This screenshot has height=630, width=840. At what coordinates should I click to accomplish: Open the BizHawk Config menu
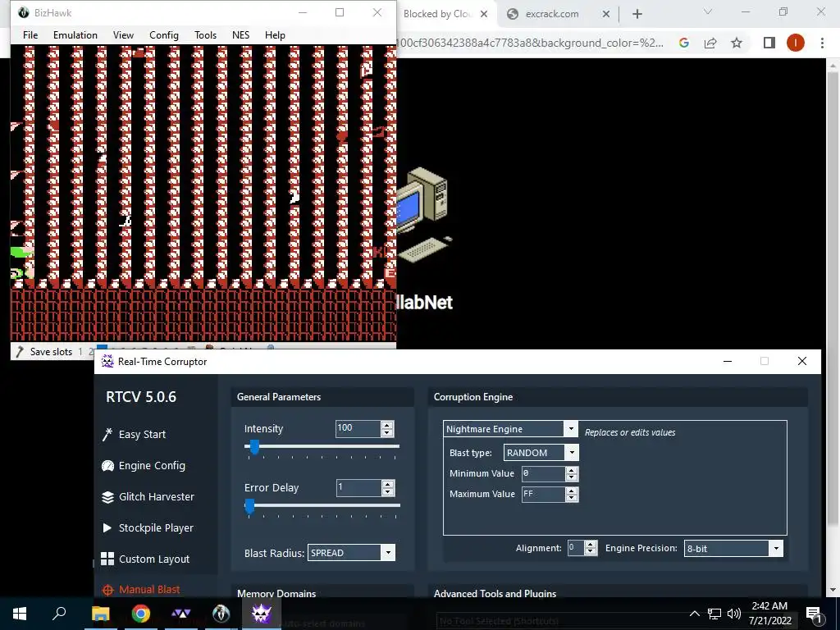164,34
